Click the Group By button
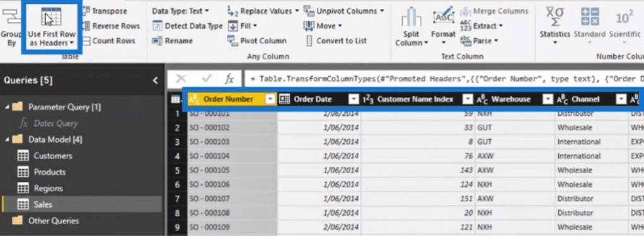Viewport: 644px width, 236px height. [x=11, y=27]
